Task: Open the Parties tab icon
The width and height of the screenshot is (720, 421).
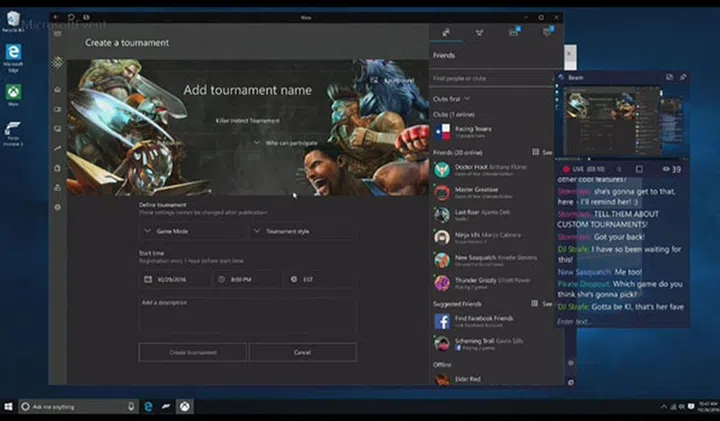Action: coord(479,31)
